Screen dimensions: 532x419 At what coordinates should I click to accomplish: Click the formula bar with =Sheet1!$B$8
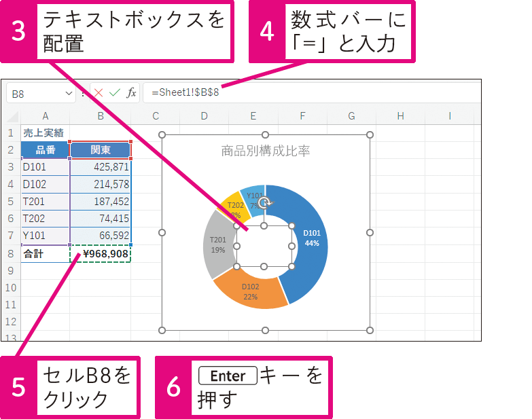point(312,92)
